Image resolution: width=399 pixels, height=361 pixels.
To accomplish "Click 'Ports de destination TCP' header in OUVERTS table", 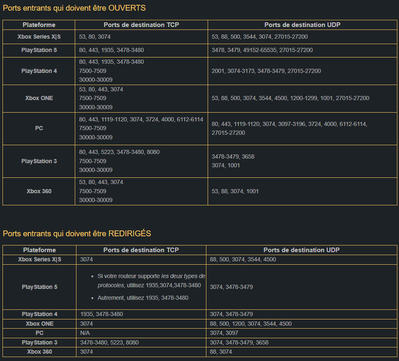I will coord(141,25).
